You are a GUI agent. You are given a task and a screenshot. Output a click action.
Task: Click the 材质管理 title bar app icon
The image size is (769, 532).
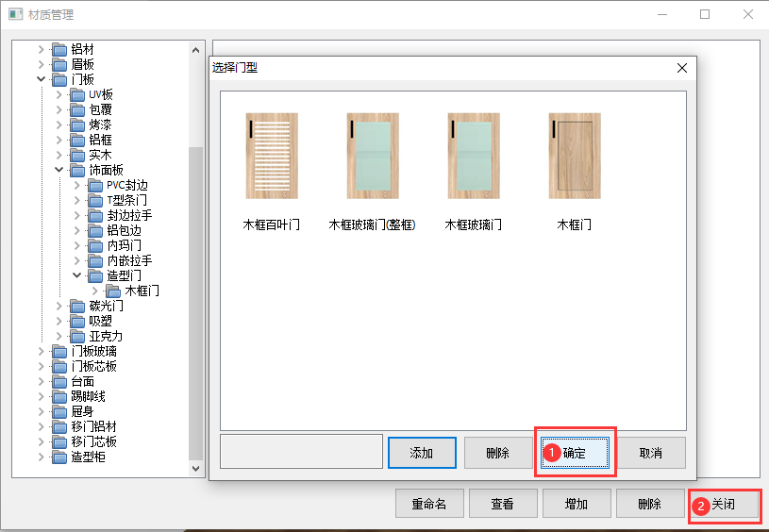tap(16, 14)
